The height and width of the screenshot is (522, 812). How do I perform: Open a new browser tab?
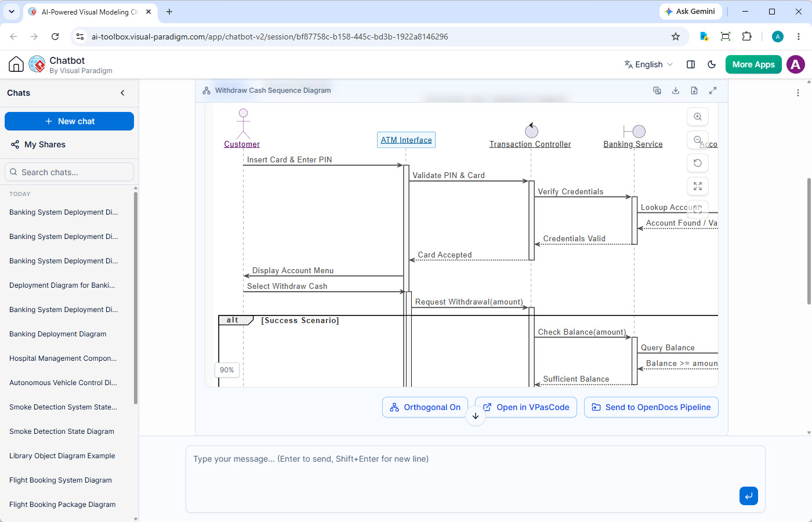[x=169, y=12]
